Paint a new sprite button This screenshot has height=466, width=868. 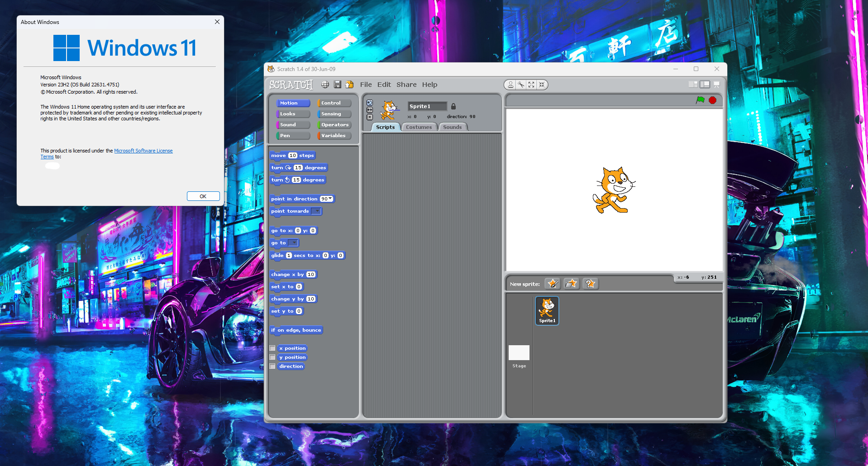(553, 284)
